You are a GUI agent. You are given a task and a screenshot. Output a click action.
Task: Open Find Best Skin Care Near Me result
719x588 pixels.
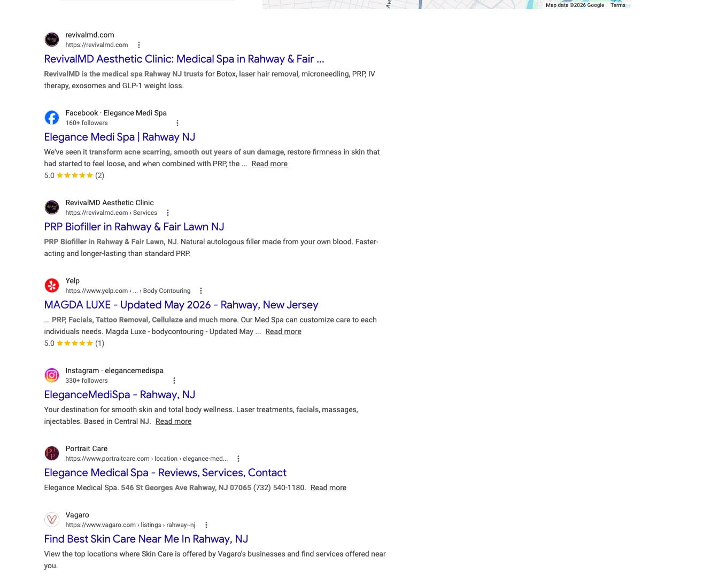146,539
